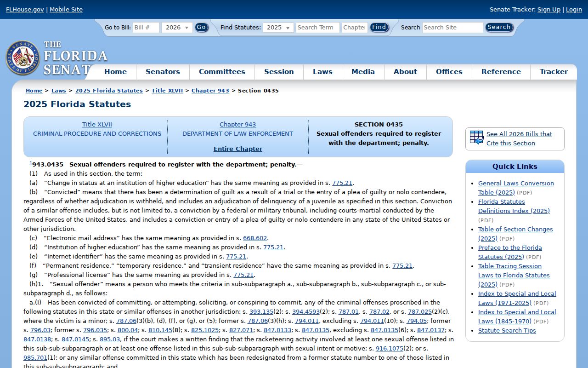The width and height of the screenshot is (588, 368).
Task: Click the Bill # input field
Action: [146, 28]
